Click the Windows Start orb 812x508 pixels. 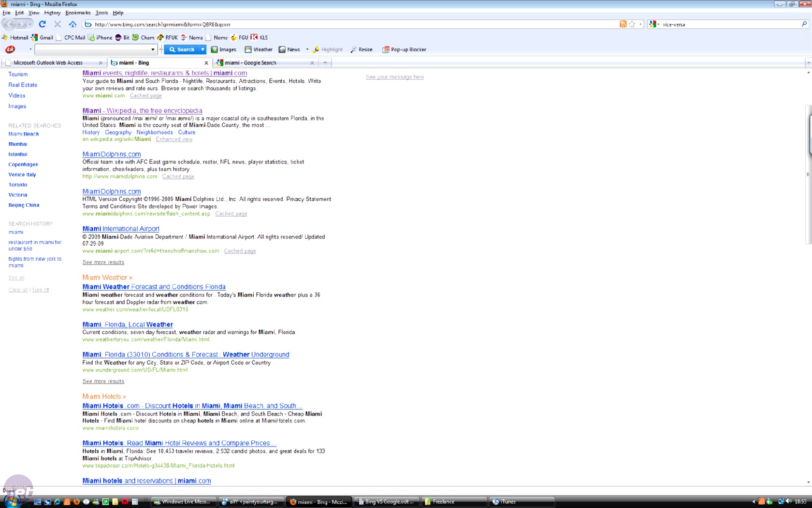point(11,501)
